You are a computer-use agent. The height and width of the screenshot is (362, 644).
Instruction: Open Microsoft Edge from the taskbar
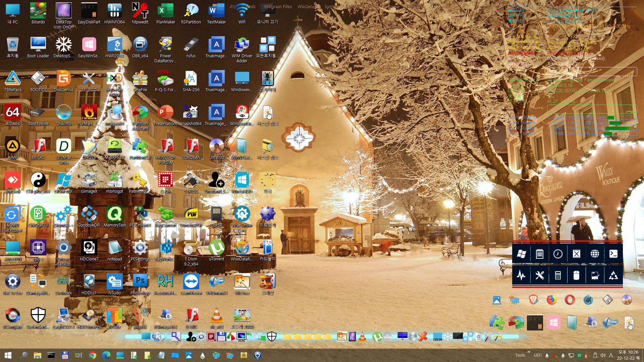tap(106, 355)
